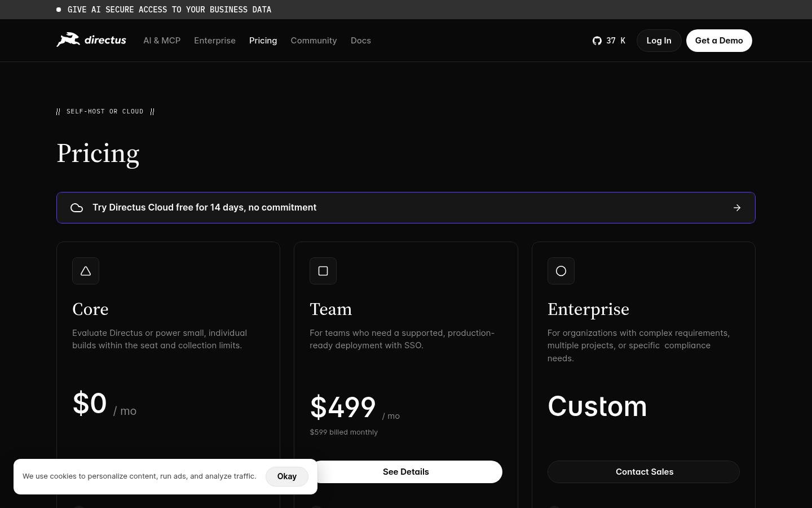Click the Self-Host or Cloud label

tap(105, 112)
